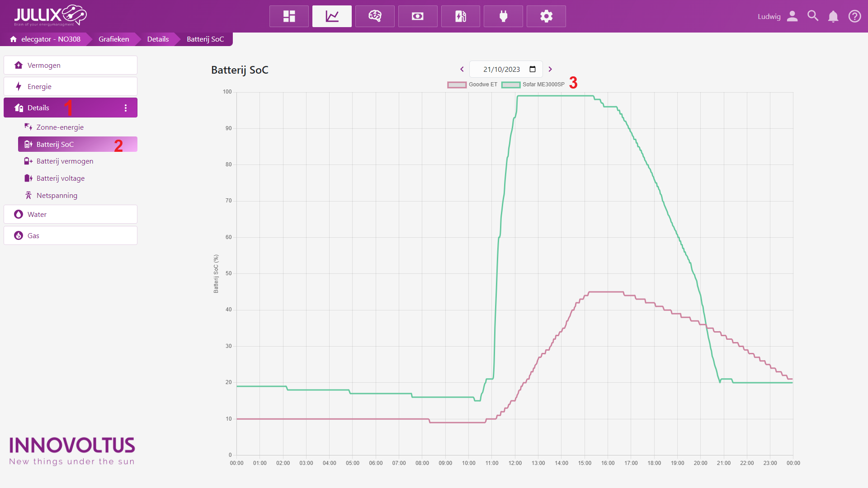Viewport: 868px width, 488px height.
Task: Open calendar picker in date field
Action: coord(533,69)
